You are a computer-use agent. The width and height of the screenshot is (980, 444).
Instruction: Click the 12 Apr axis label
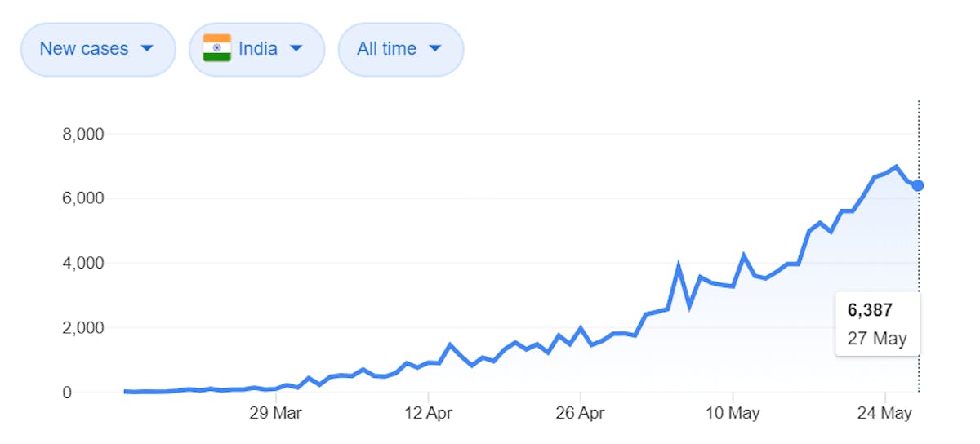click(x=428, y=414)
